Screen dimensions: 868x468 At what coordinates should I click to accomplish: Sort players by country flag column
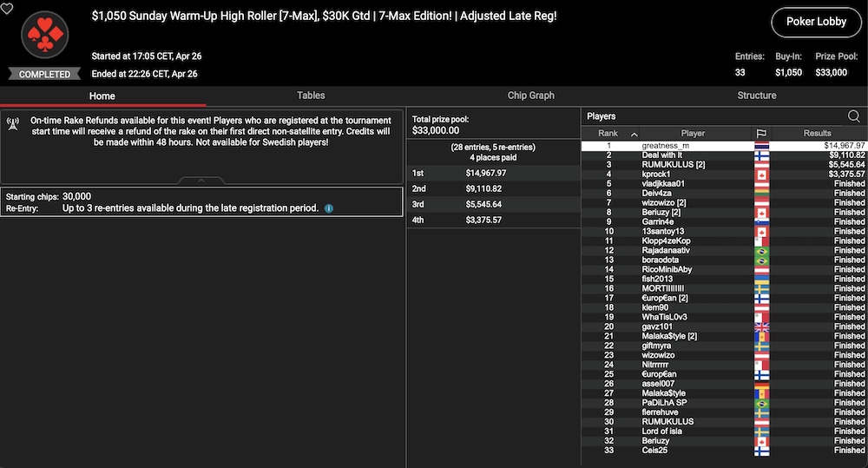(761, 134)
